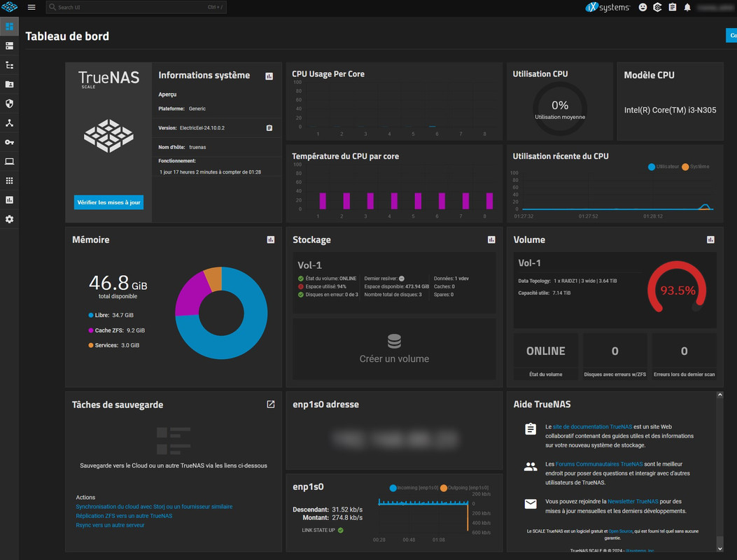Click the Search UI field
Screen dimensions: 737x560
point(136,7)
